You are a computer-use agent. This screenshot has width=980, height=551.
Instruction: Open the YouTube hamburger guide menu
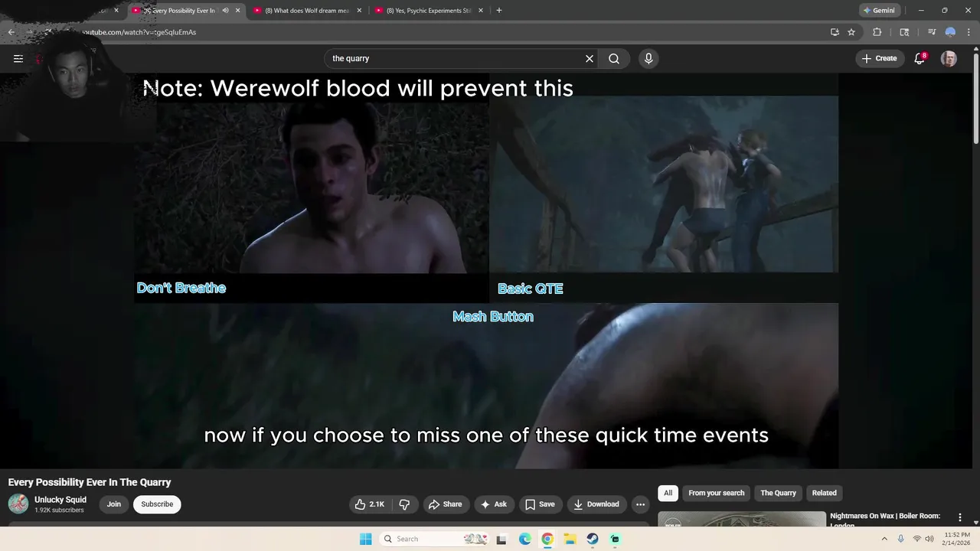click(18, 59)
